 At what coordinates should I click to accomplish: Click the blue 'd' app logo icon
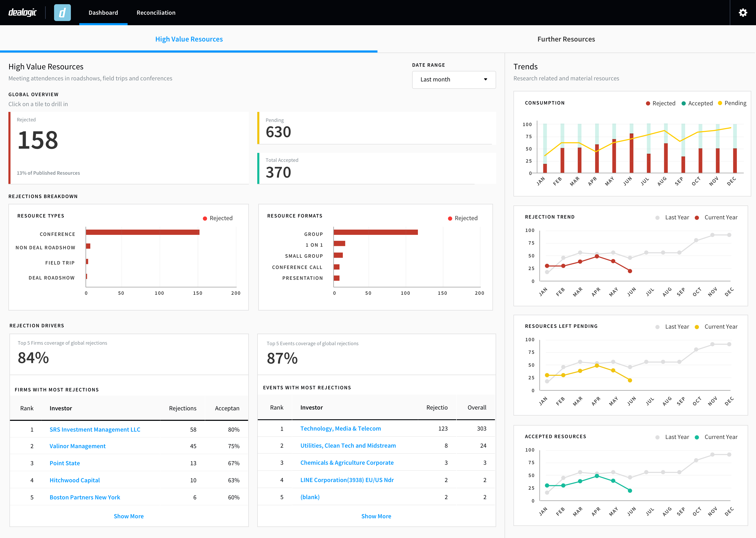[x=62, y=13]
